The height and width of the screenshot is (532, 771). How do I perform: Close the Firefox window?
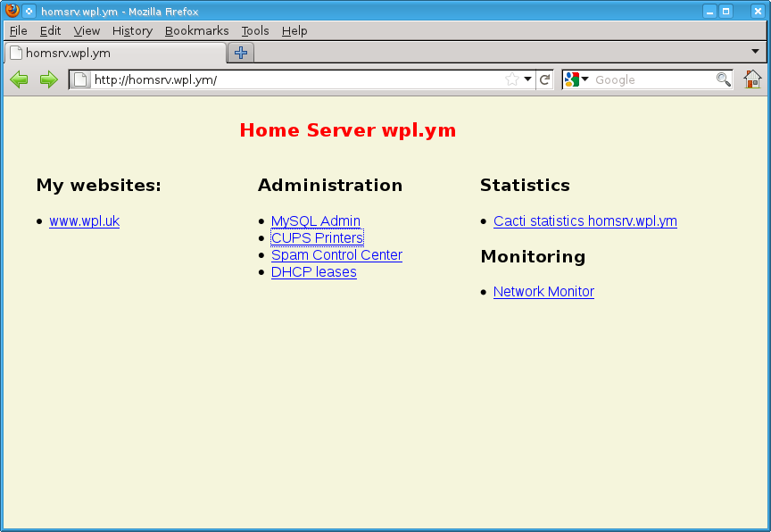click(758, 11)
